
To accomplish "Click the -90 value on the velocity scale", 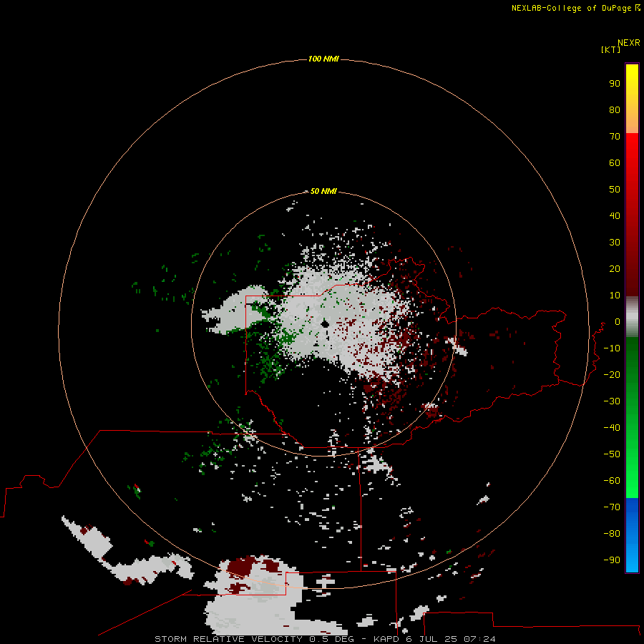I will (612, 560).
